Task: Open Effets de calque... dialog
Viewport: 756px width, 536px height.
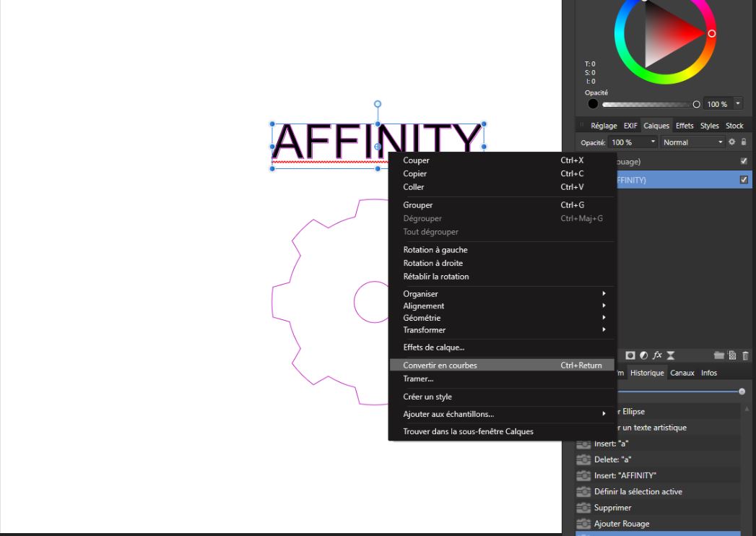Action: tap(501, 347)
